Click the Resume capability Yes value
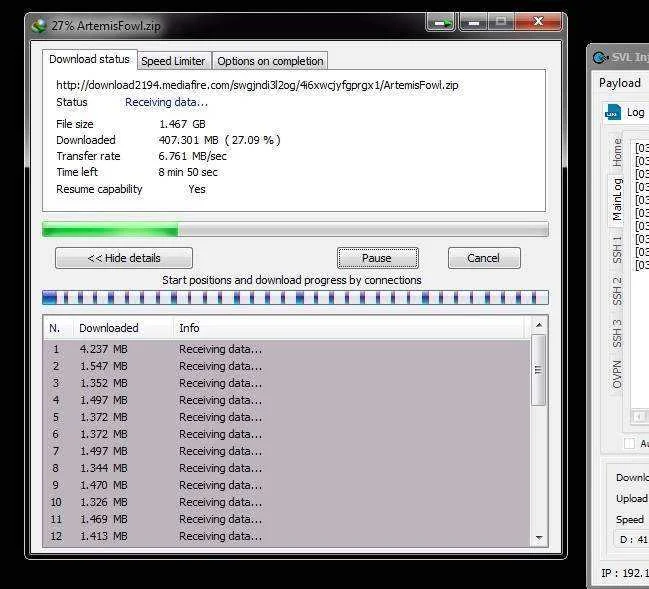 click(x=197, y=189)
